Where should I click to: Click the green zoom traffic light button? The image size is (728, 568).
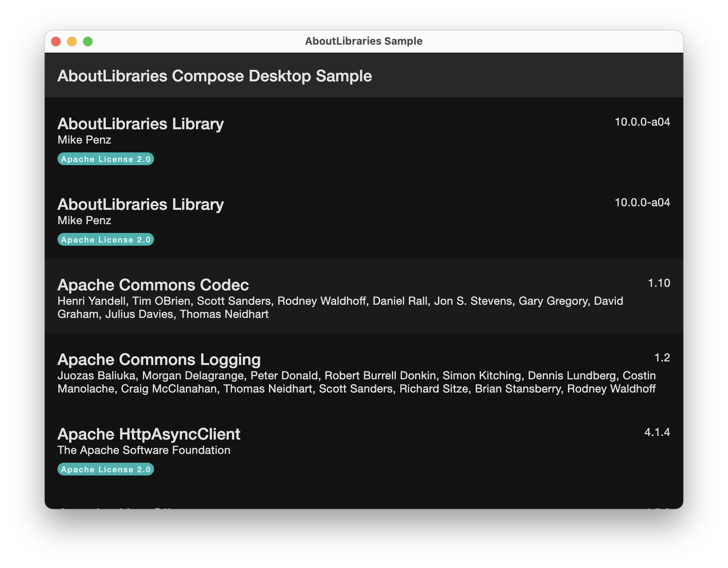(87, 41)
